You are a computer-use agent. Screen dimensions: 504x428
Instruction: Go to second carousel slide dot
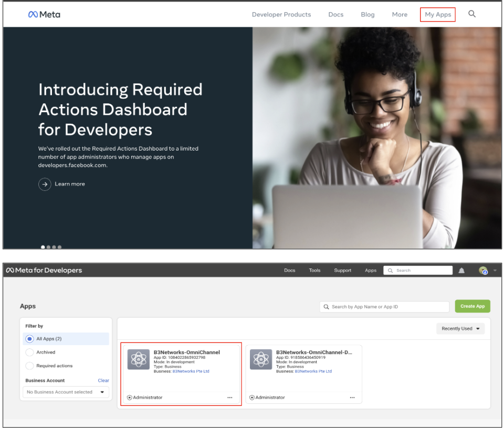pos(48,247)
